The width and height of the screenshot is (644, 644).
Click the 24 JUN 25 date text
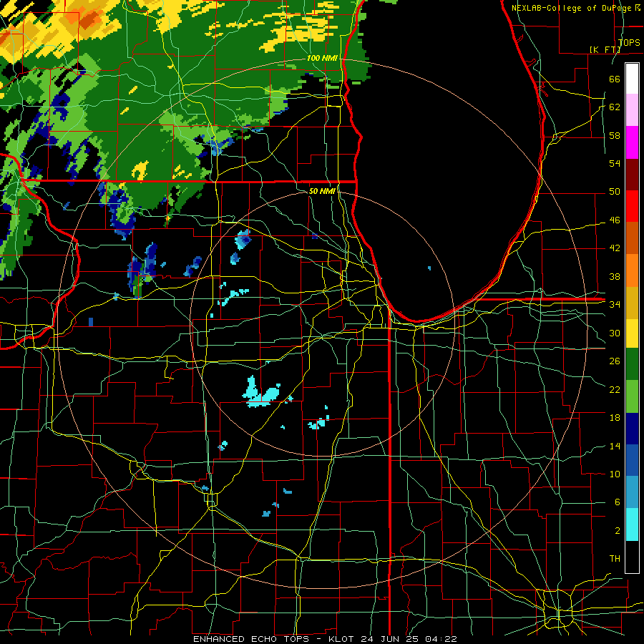[x=391, y=639]
